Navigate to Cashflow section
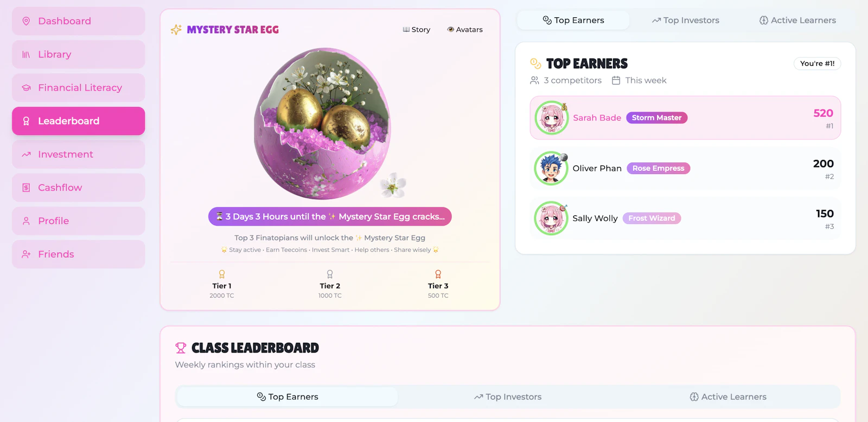868x422 pixels. click(78, 188)
